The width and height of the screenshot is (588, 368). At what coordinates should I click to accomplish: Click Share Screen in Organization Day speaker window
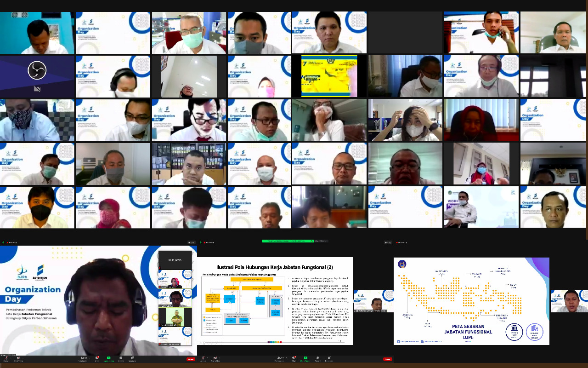[x=109, y=359]
